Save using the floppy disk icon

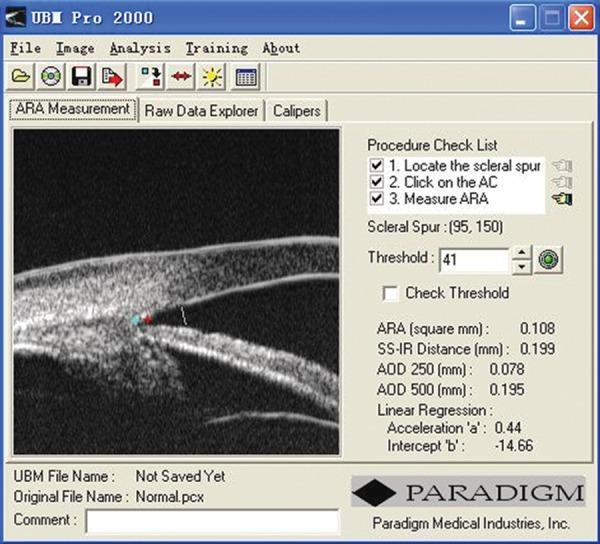[82, 76]
